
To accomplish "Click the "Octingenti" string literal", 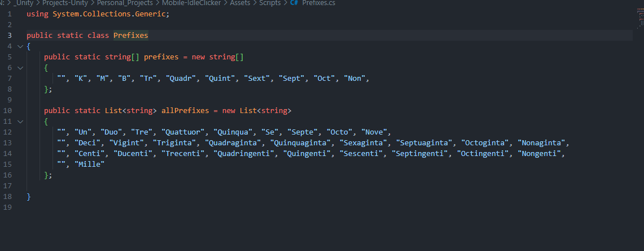I will pos(483,153).
